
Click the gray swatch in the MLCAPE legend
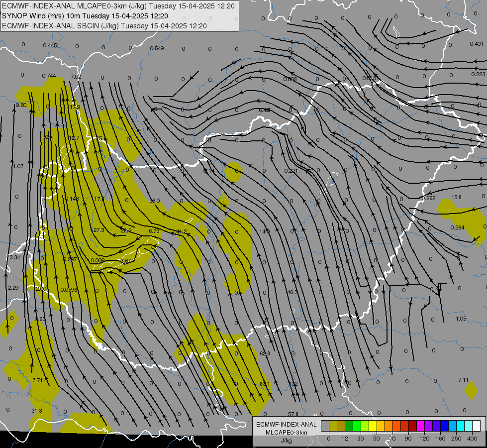pos(325,426)
